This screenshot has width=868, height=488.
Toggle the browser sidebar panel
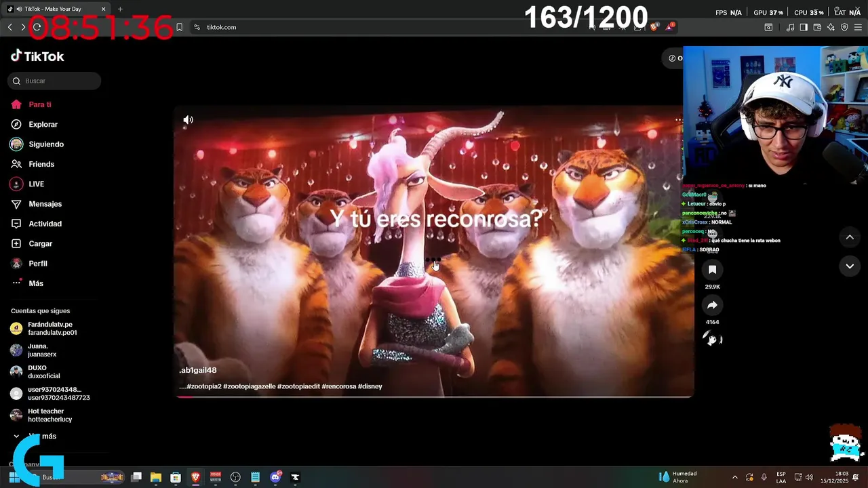click(x=804, y=27)
